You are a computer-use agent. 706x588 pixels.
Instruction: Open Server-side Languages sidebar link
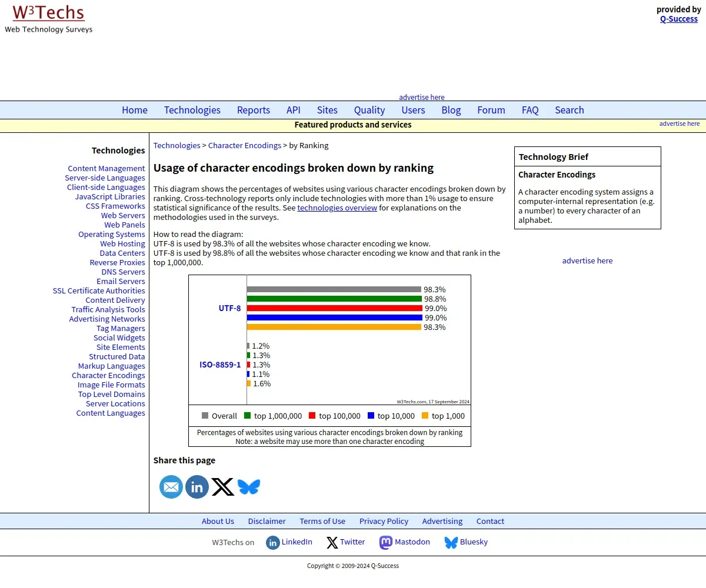tap(105, 178)
